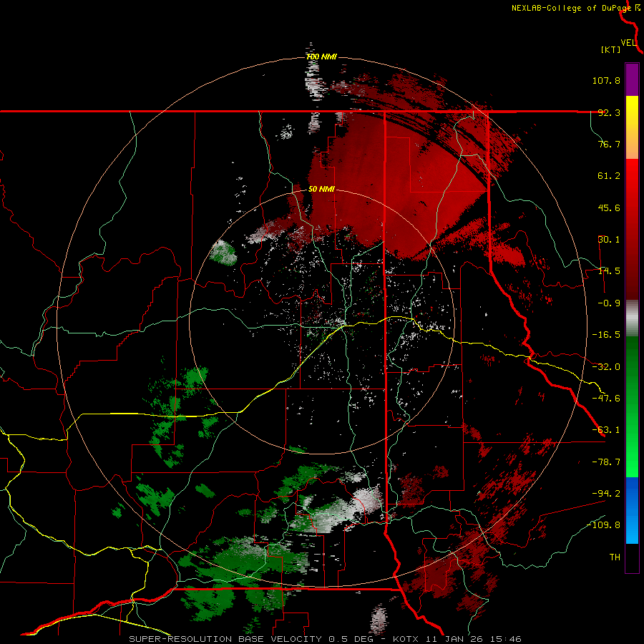Screen dimensions: 644x644
Task: Click the -94.2 legend value
Action: (606, 494)
